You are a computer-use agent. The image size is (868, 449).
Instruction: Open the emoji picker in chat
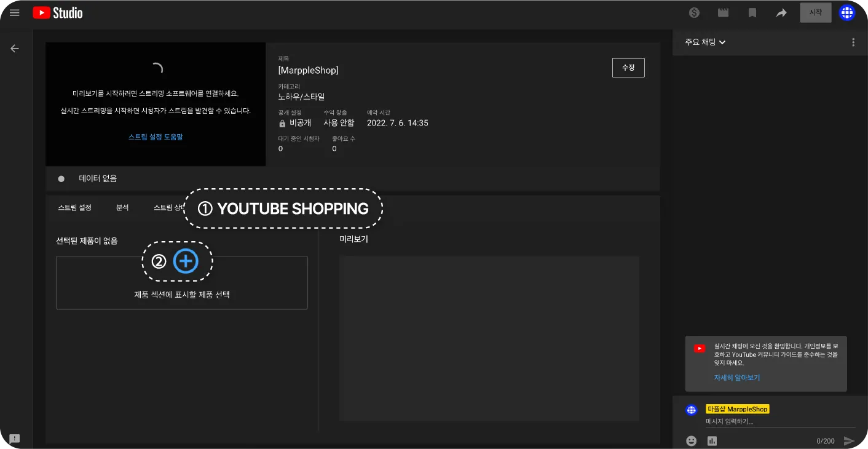pos(692,440)
